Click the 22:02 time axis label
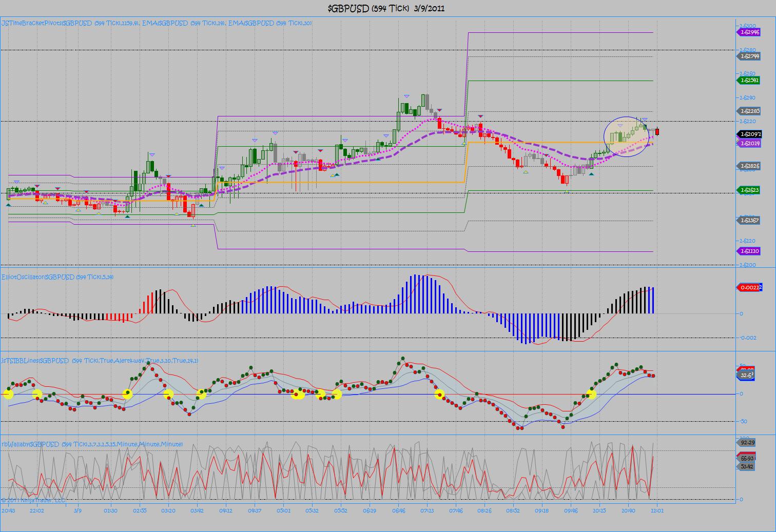The width and height of the screenshot is (776, 532). (36, 510)
